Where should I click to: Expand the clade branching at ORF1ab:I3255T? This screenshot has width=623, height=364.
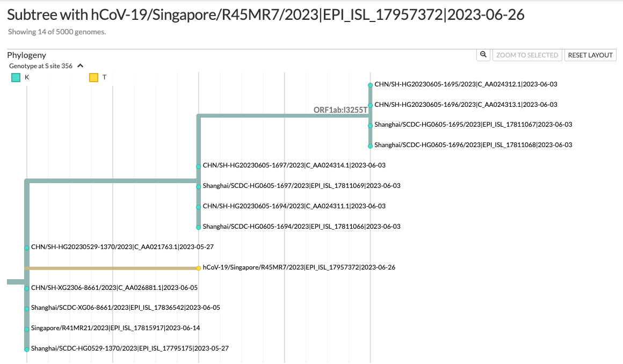[x=370, y=114]
